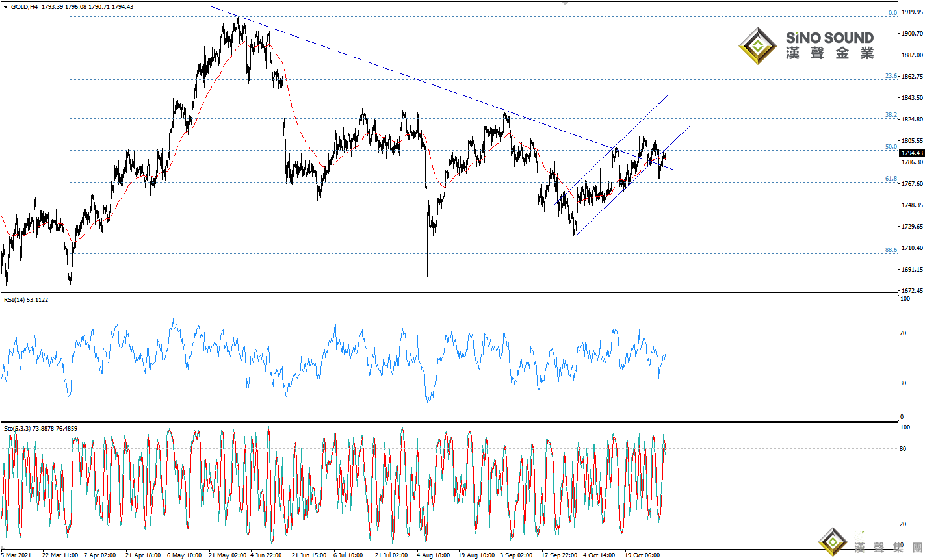The image size is (925, 560).
Task: Click the Fibonacci 0.0 level label
Action: [892, 13]
